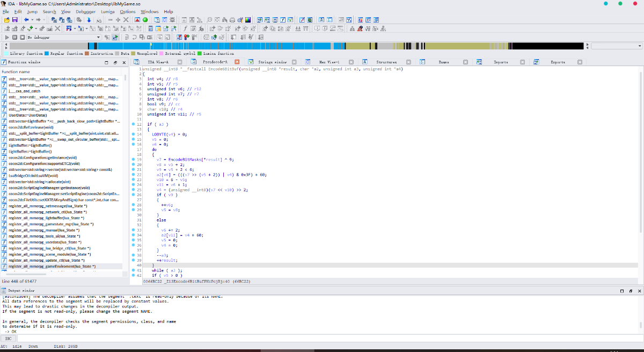
Task: Switch to the IDA View-A tab
Action: click(x=158, y=62)
